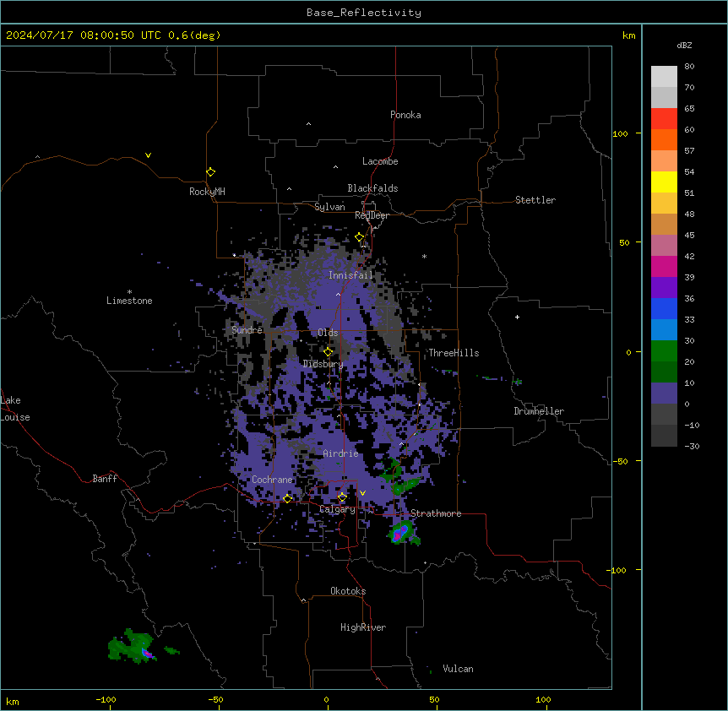Click the Strathmore label
Screen dimensions: 728x711
point(436,513)
